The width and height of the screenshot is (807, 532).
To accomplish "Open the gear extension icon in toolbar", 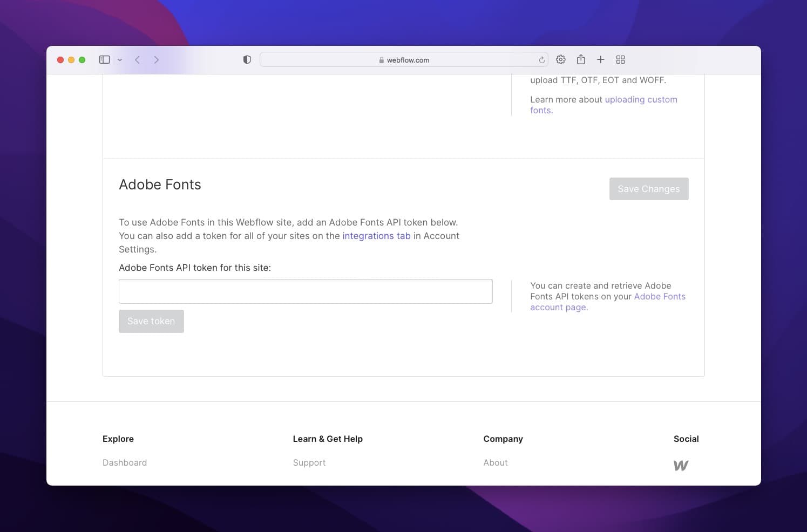I will 561,59.
